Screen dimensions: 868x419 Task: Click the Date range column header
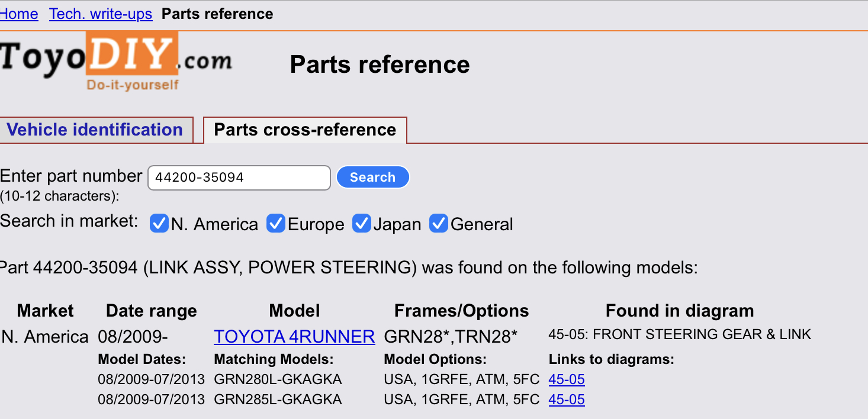coord(152,311)
